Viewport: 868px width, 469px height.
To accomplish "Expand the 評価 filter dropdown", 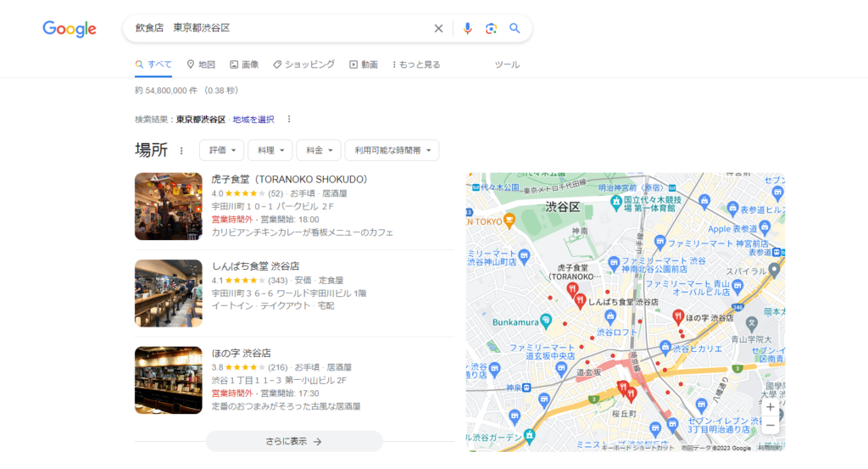I will click(221, 150).
